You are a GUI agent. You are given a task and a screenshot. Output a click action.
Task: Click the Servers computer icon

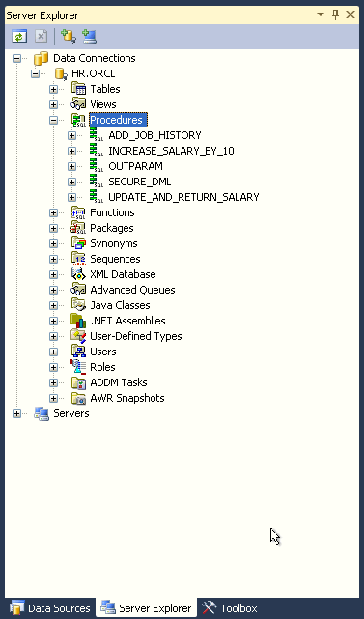42,413
